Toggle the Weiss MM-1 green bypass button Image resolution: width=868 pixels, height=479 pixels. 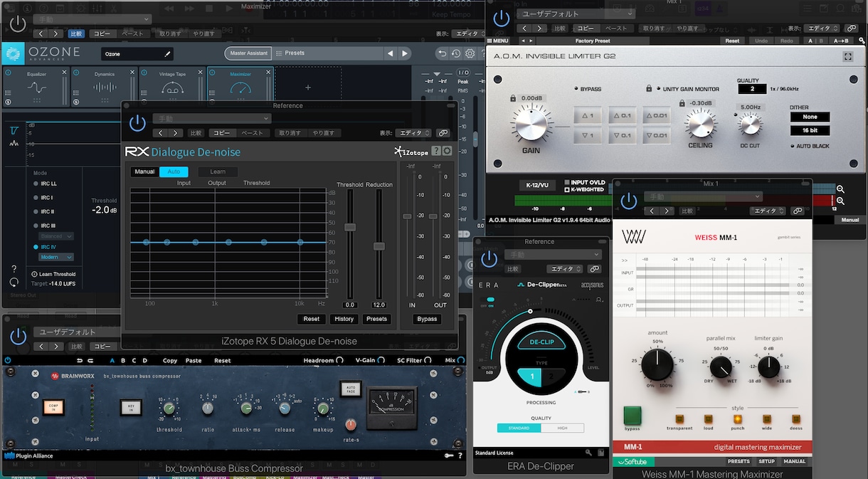point(632,416)
